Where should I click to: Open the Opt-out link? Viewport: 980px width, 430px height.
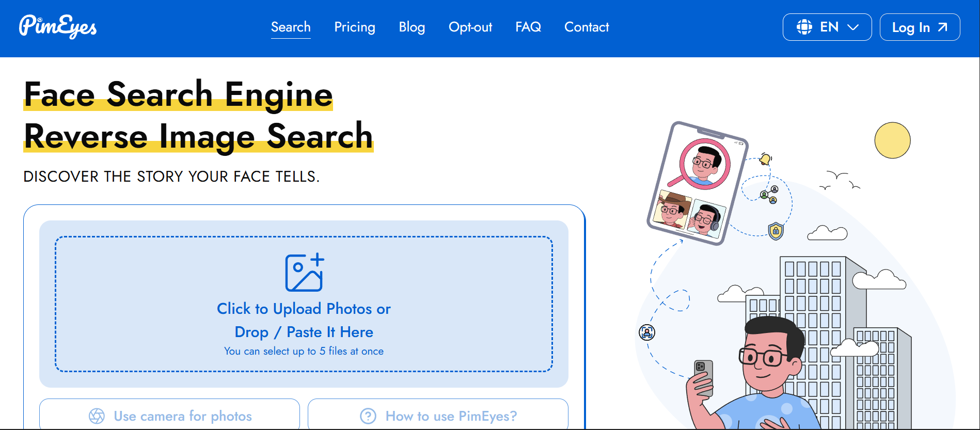470,27
